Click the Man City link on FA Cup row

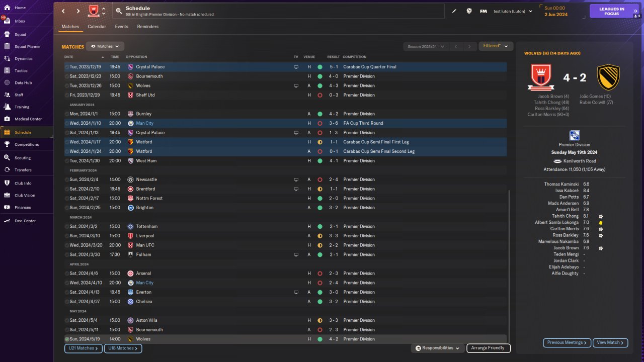[x=144, y=123]
